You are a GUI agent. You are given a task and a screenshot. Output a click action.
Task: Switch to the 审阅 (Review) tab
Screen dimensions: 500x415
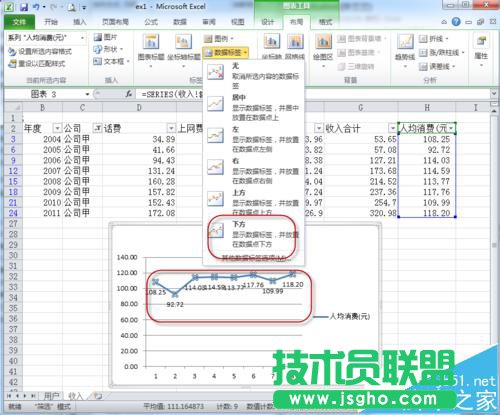coord(209,22)
